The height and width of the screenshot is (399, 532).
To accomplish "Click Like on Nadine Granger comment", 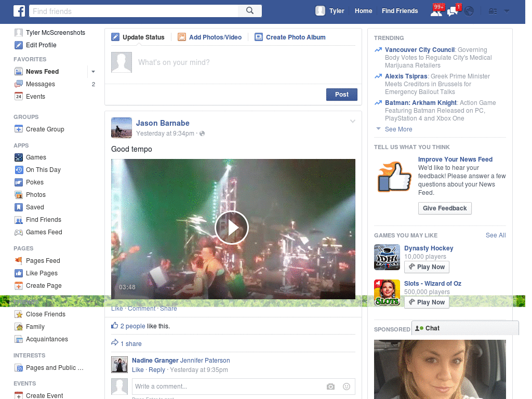I will (138, 370).
